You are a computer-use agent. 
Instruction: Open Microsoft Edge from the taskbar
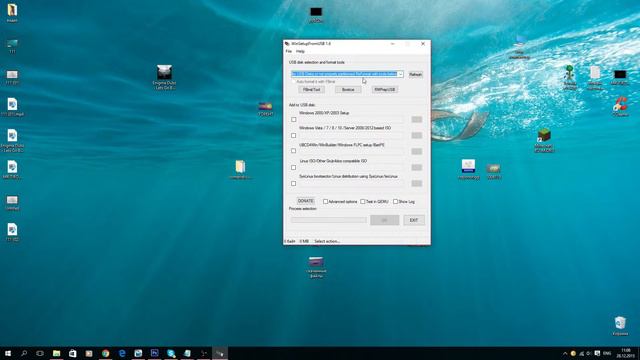(122, 353)
